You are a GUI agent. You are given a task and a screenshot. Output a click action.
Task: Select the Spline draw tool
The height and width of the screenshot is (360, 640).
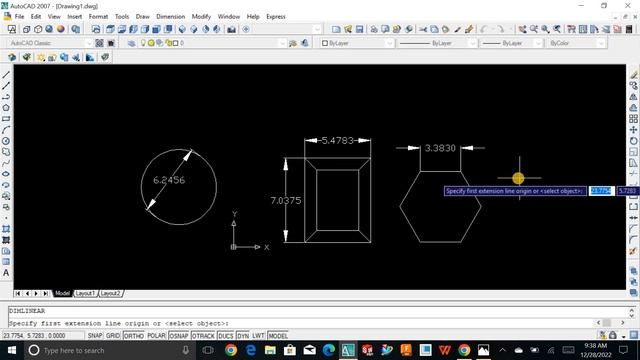tap(6, 163)
